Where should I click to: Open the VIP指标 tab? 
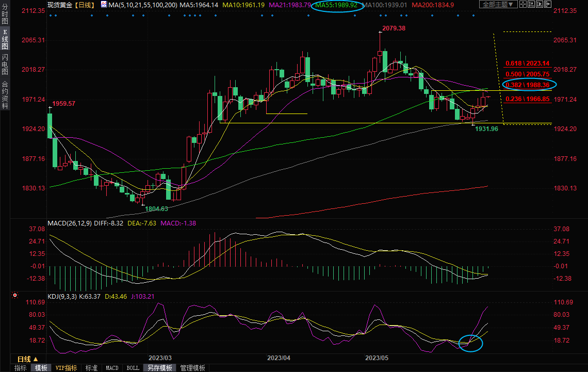click(x=67, y=368)
